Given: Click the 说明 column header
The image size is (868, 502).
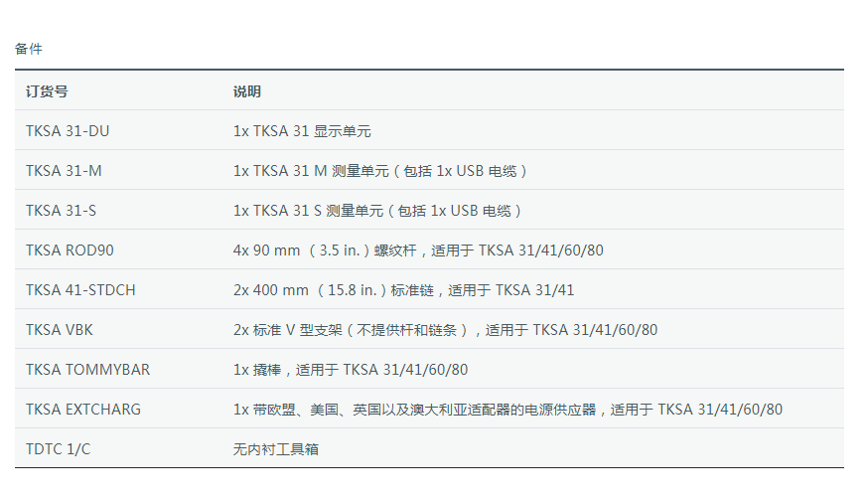Looking at the screenshot, I should [247, 91].
